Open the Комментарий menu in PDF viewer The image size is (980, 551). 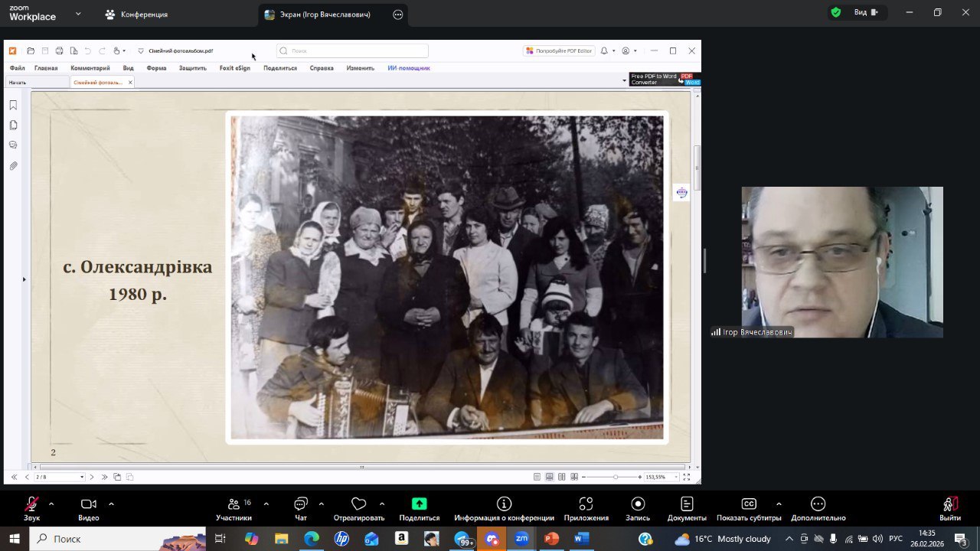[90, 68]
